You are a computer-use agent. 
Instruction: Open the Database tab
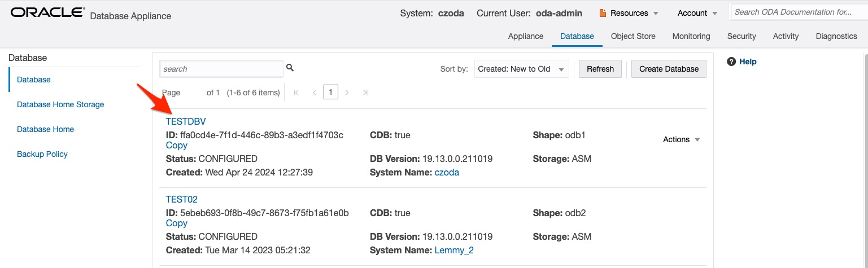point(577,36)
